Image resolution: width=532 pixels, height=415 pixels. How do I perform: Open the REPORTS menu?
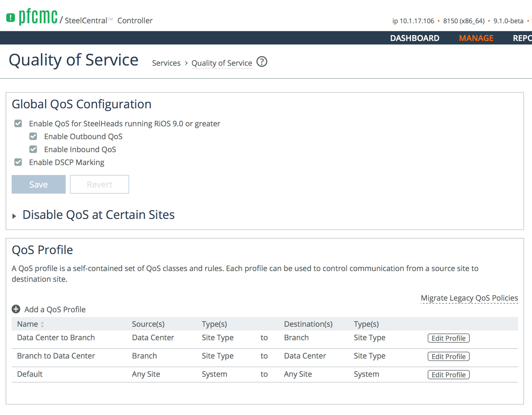click(522, 38)
